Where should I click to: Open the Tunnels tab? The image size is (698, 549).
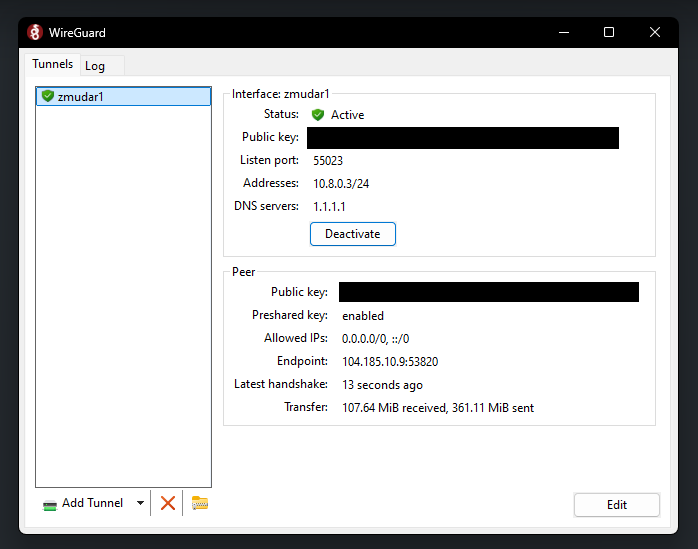tap(52, 64)
